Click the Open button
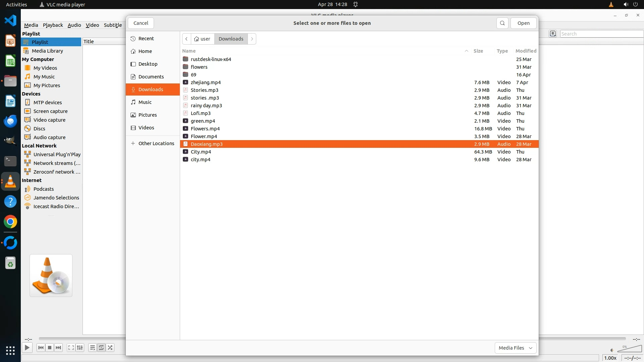The height and width of the screenshot is (362, 644). coord(523,23)
